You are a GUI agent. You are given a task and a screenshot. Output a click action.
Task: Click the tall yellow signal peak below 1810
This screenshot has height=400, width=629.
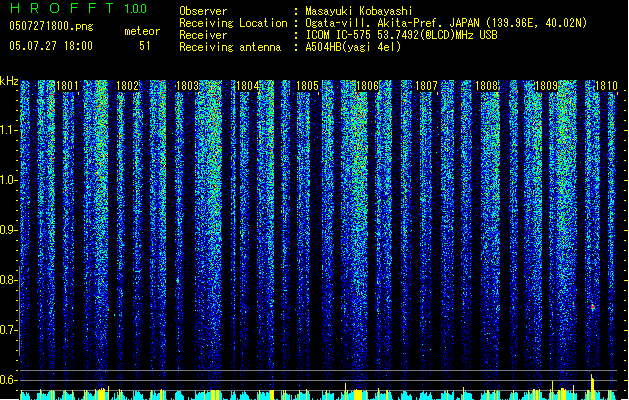(x=592, y=386)
